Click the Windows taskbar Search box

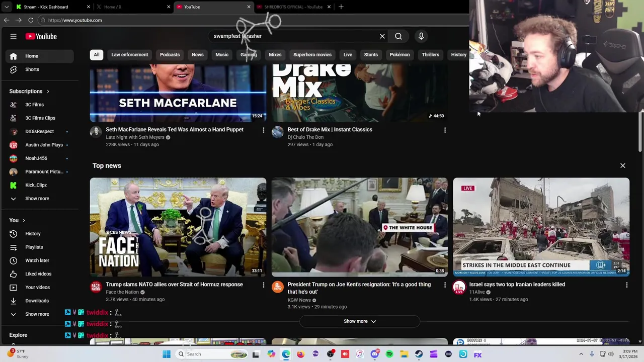pyautogui.click(x=212, y=354)
